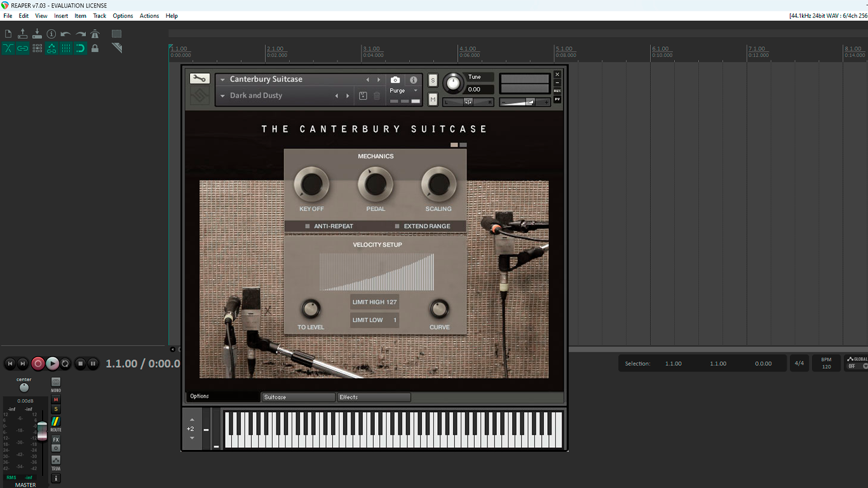Image resolution: width=868 pixels, height=488 pixels.
Task: Go to previous instrument arrow beside Canterbury Suitcase
Action: point(367,79)
